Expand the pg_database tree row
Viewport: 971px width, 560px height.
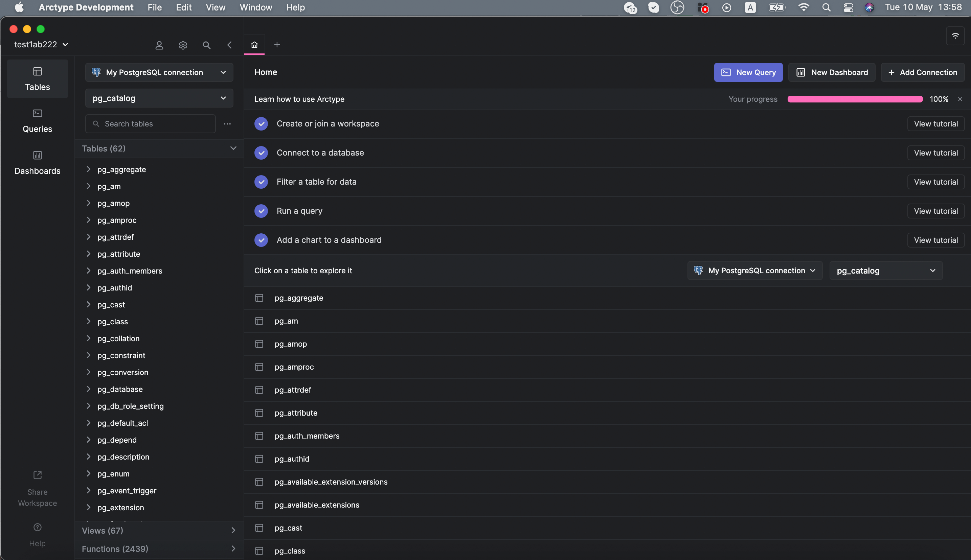click(89, 389)
